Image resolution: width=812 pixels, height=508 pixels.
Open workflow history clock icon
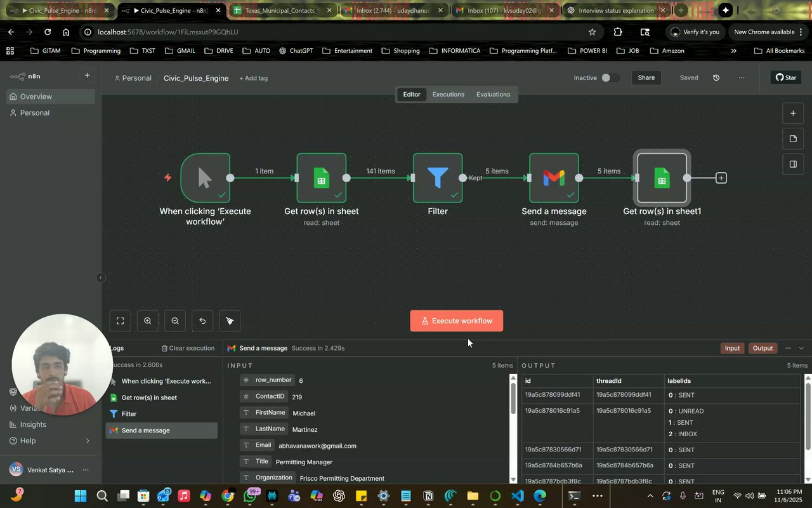[716, 77]
